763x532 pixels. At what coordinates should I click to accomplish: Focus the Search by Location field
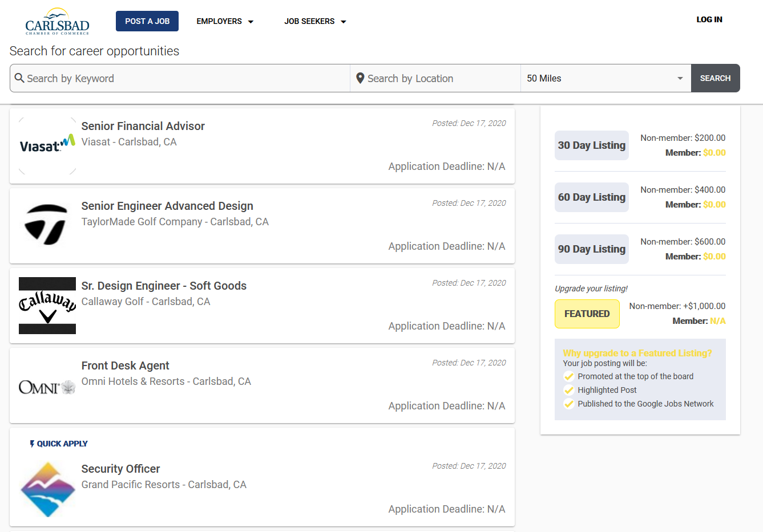pos(435,78)
